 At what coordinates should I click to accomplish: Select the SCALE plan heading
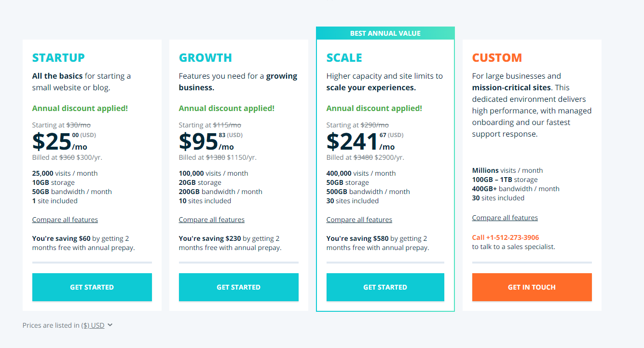344,58
